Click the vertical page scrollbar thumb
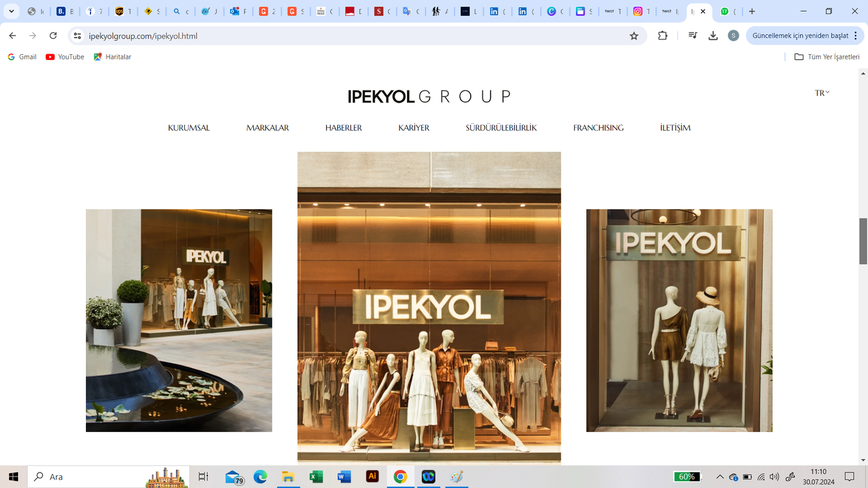The width and height of the screenshot is (868, 488). point(863,241)
